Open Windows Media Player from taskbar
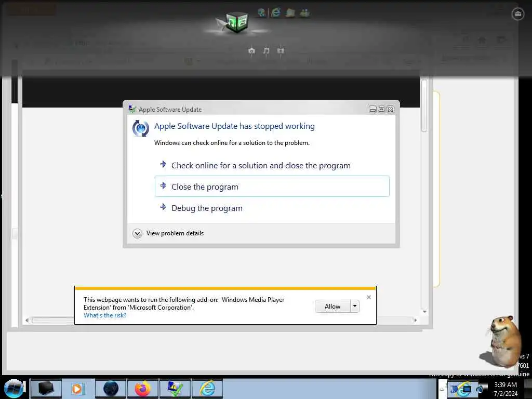 78,389
